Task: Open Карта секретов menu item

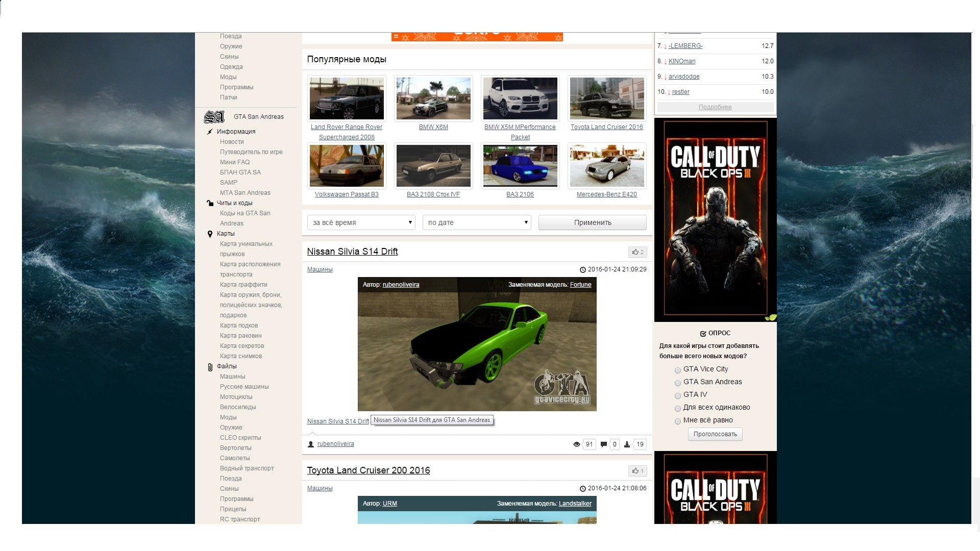Action: (x=242, y=346)
